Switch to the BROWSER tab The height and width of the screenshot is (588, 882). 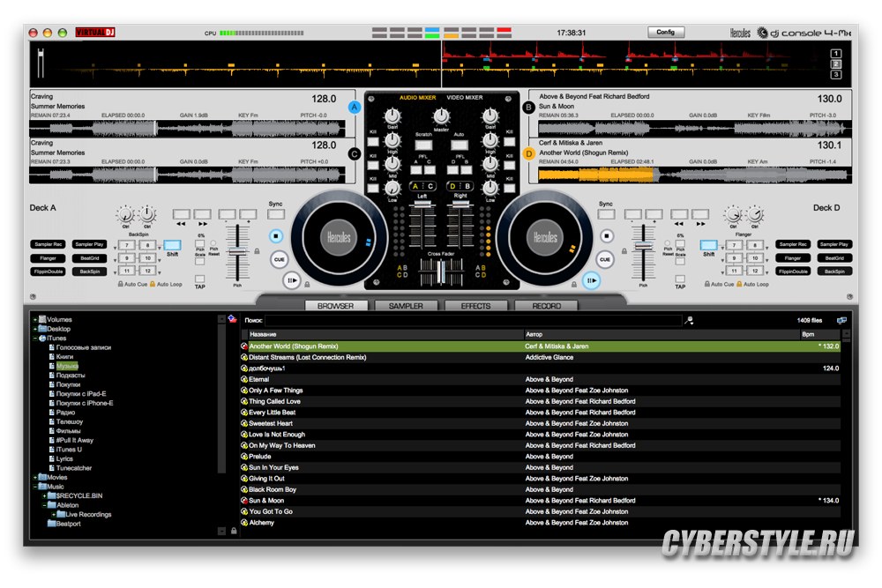(x=336, y=306)
